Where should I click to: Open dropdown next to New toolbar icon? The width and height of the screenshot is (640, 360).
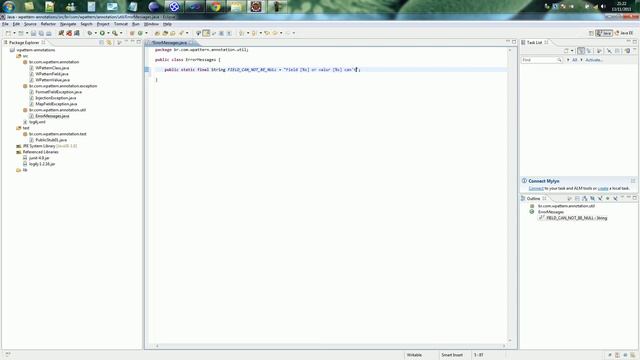(14, 33)
